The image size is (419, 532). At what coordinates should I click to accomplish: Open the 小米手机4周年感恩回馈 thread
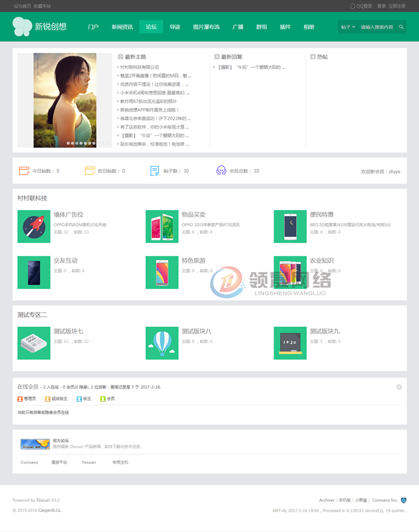155,93
